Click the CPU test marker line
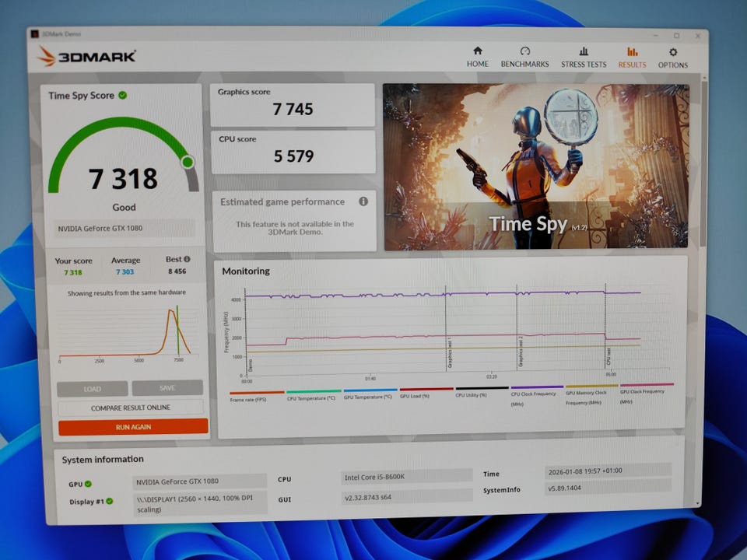The height and width of the screenshot is (560, 747). coord(605,325)
